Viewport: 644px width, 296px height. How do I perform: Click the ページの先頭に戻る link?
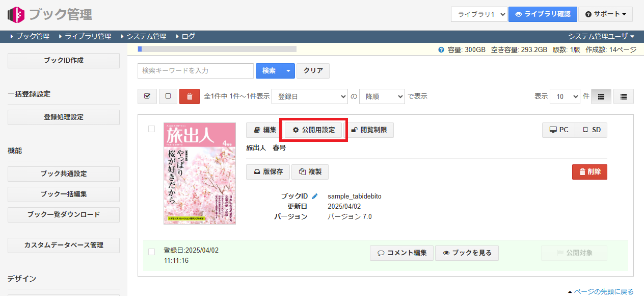(x=603, y=291)
